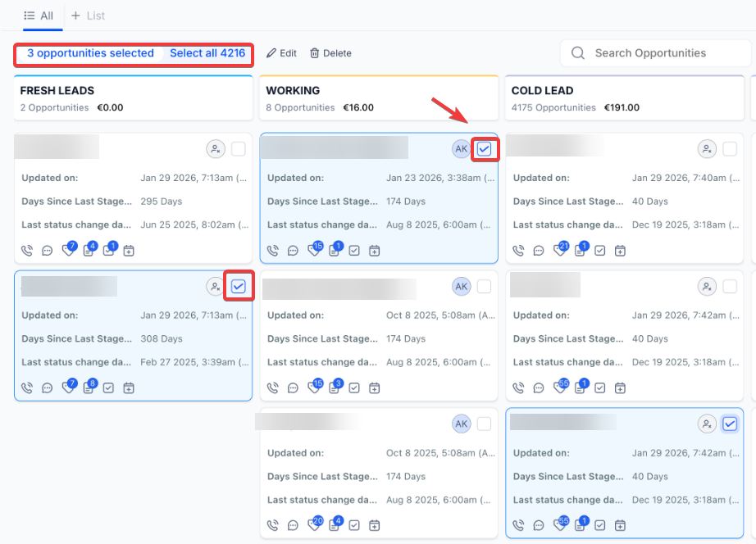Click the phone call icon on the first Fresh Leads card
Screen dimensions: 756x544
pyautogui.click(x=27, y=251)
